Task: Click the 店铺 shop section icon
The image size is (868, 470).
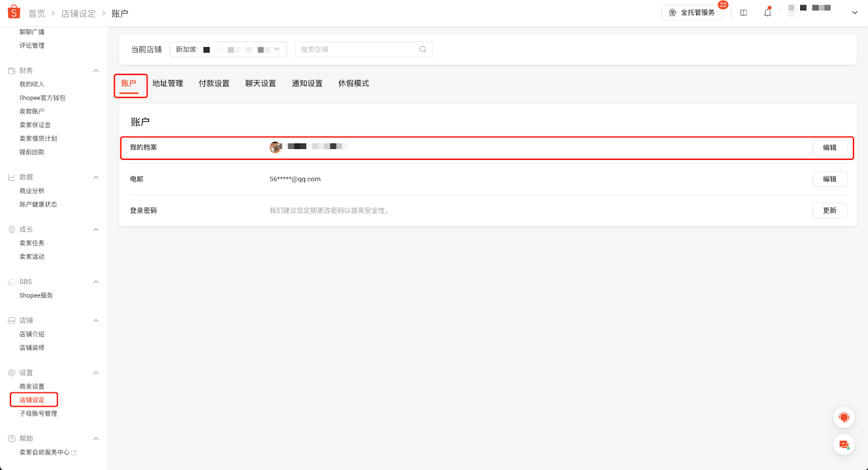Action: pos(11,321)
